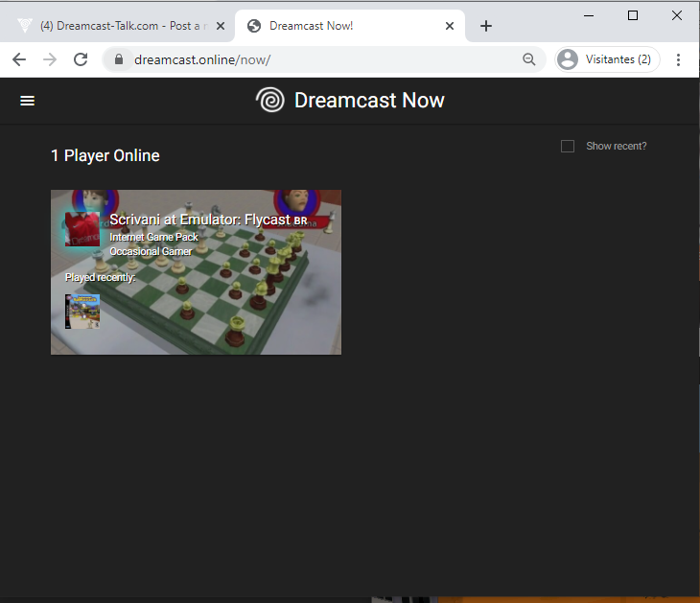Minimize the Chrome window
700x603 pixels.
tap(589, 15)
